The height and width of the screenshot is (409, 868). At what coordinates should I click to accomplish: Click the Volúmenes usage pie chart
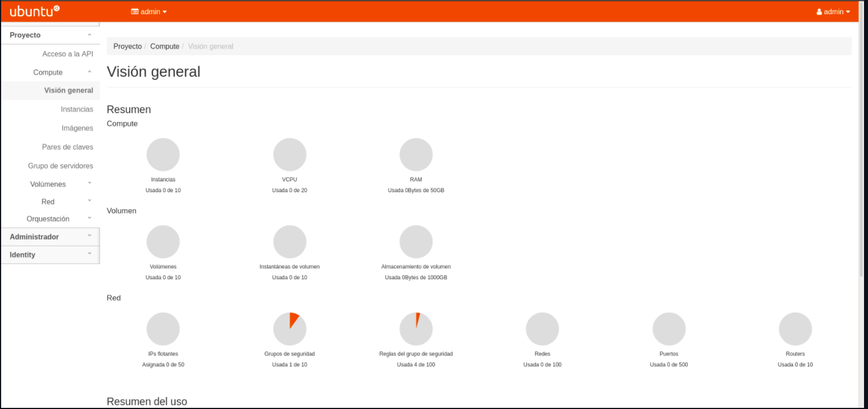163,241
